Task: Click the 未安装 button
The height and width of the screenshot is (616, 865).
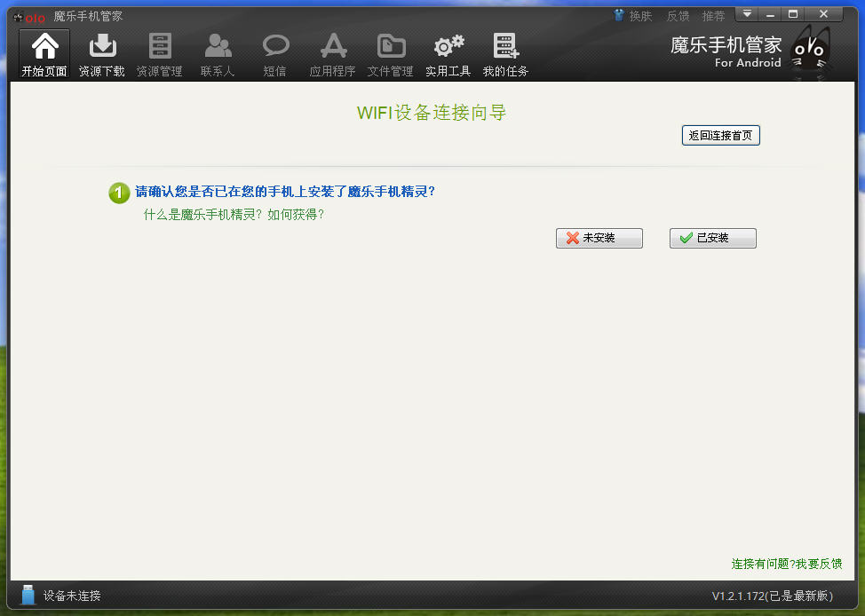Action: pyautogui.click(x=599, y=238)
